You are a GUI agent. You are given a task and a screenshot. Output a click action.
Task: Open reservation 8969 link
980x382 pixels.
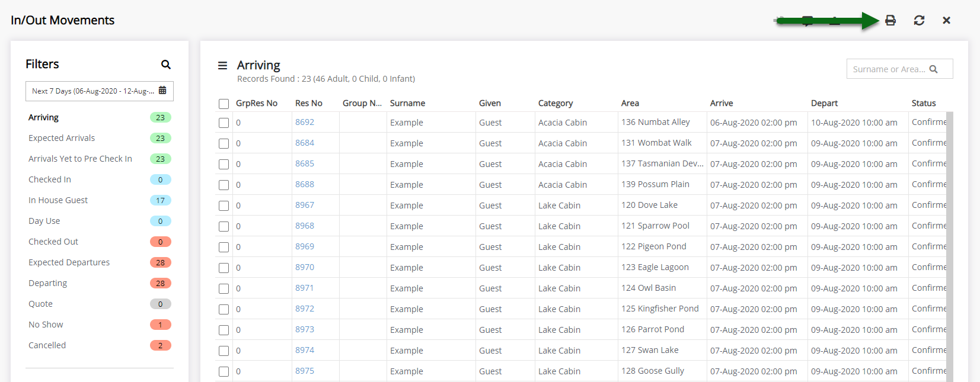point(305,246)
